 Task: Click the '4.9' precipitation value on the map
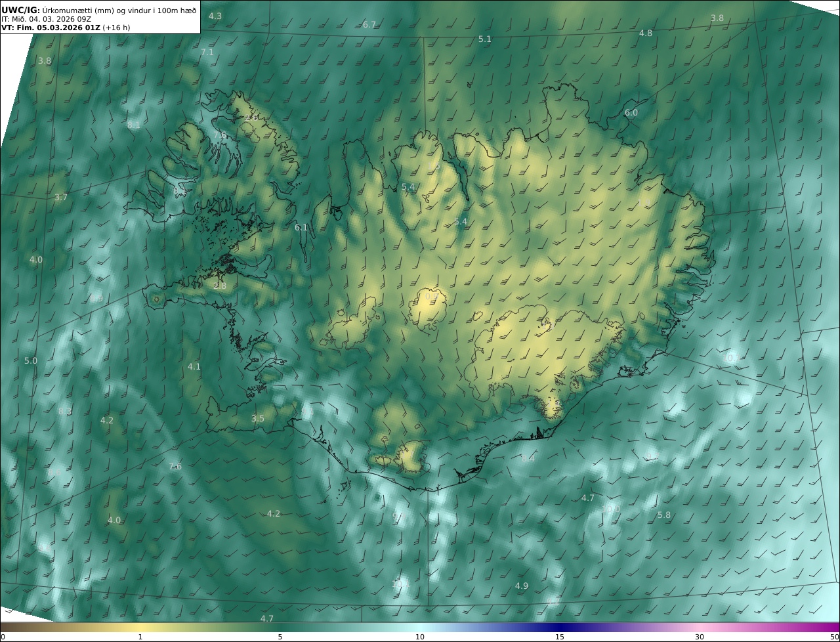pyautogui.click(x=522, y=586)
